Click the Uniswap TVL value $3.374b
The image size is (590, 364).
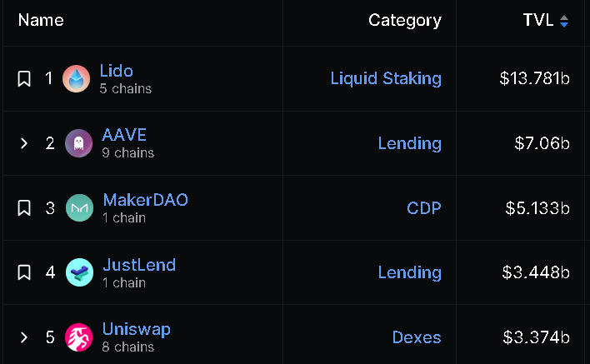pyautogui.click(x=536, y=337)
